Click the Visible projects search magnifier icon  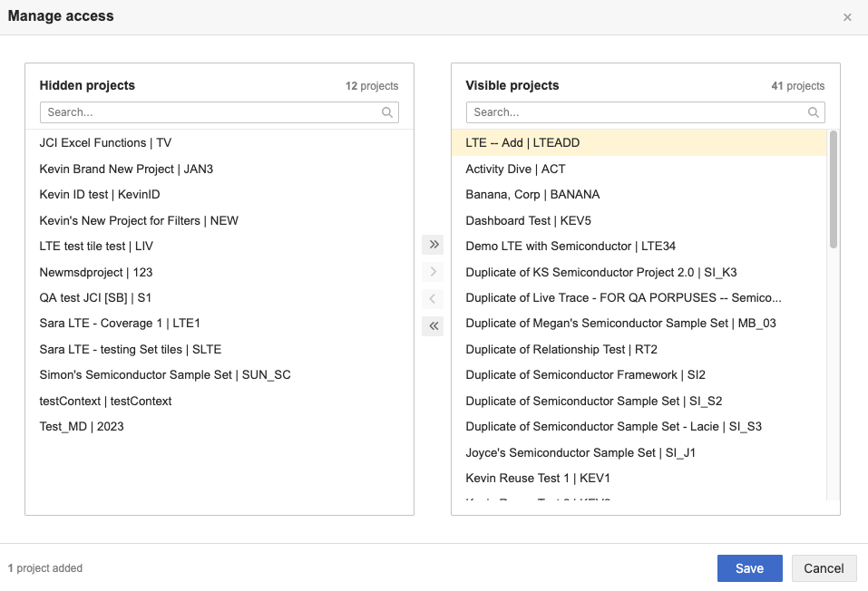[814, 112]
